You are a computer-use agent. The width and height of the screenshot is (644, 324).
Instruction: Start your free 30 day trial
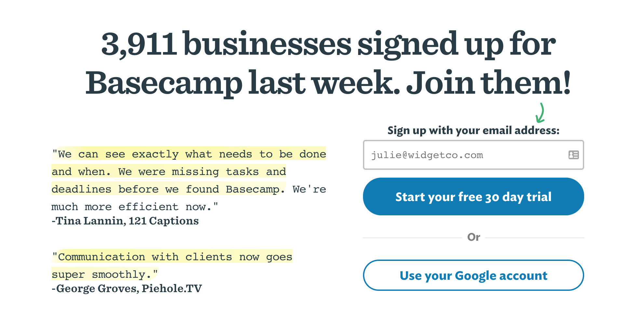(473, 196)
